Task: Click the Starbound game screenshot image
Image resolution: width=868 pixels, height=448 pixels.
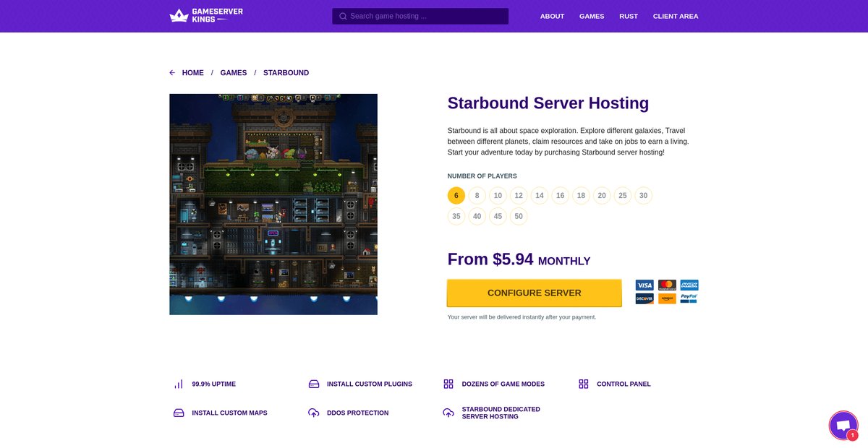Action: [273, 204]
